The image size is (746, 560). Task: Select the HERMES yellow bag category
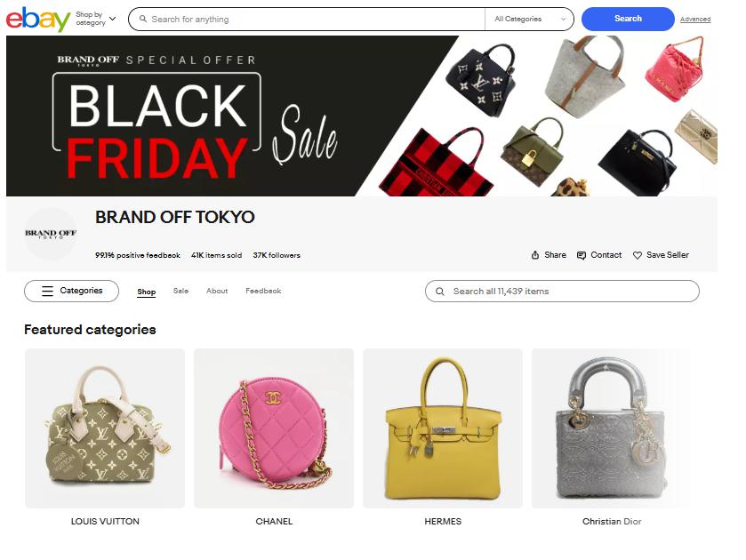point(443,428)
